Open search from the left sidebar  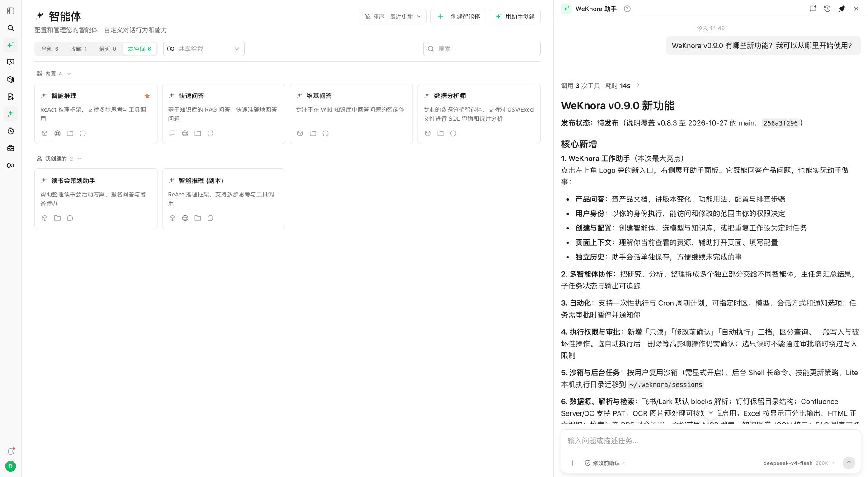click(11, 28)
